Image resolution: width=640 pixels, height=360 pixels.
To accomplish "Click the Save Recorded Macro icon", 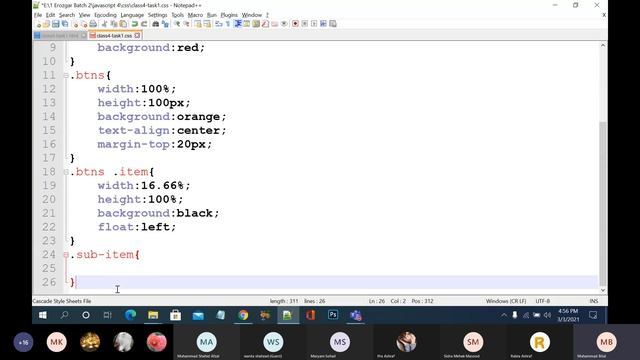I will click(333, 24).
